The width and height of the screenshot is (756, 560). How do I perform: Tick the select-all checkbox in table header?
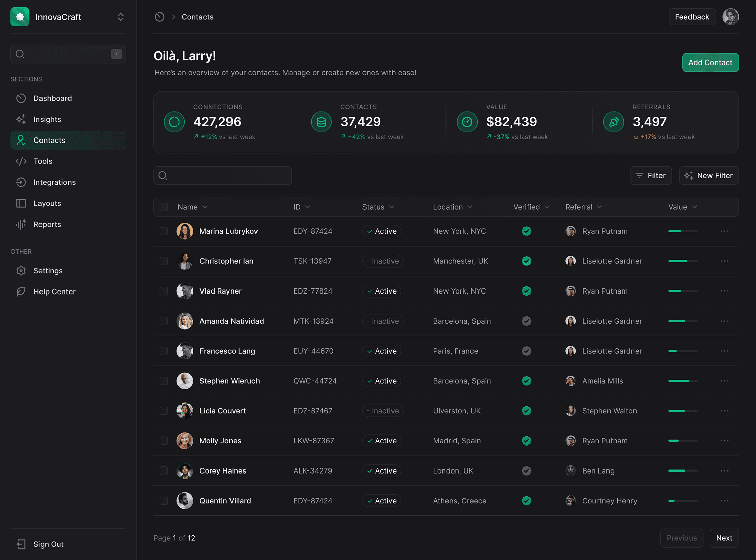tap(164, 207)
